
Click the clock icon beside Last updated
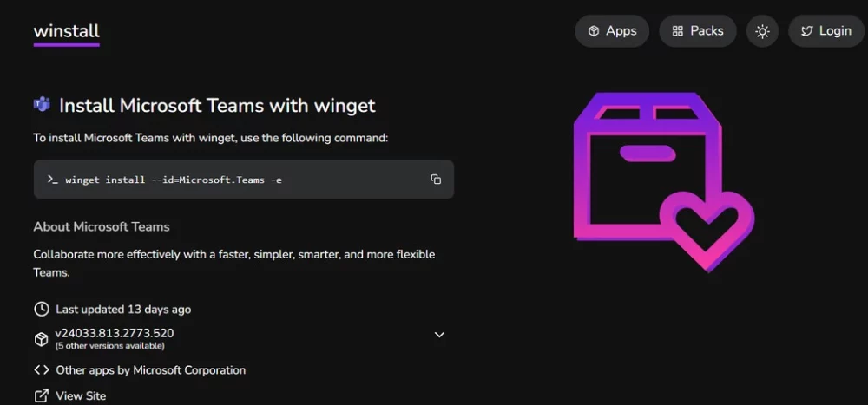pyautogui.click(x=42, y=310)
